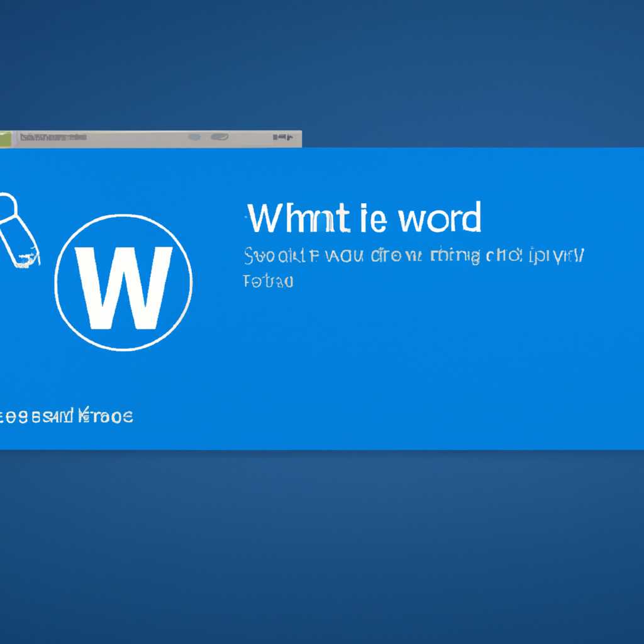Viewport: 644px width, 644px height.
Task: Click the "Whnt ie word" heading
Action: (364, 217)
